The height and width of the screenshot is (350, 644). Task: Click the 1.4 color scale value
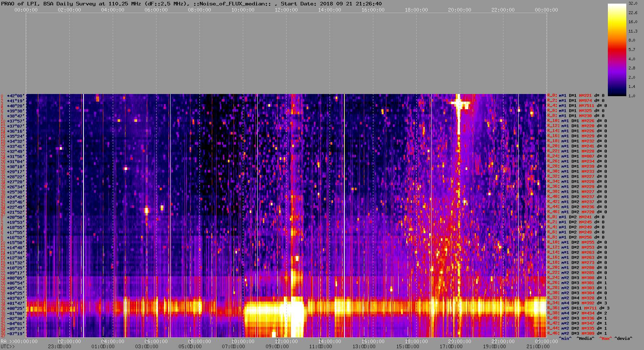coord(631,86)
